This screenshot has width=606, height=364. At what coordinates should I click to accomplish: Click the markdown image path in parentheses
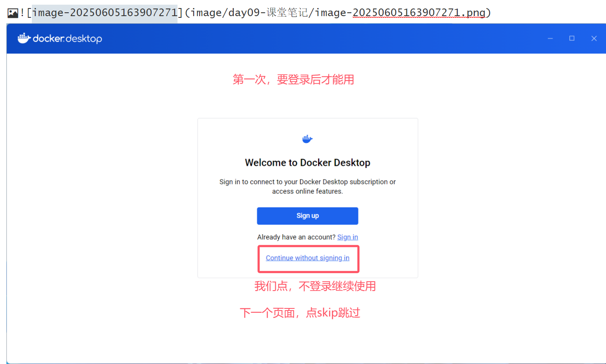pos(338,13)
